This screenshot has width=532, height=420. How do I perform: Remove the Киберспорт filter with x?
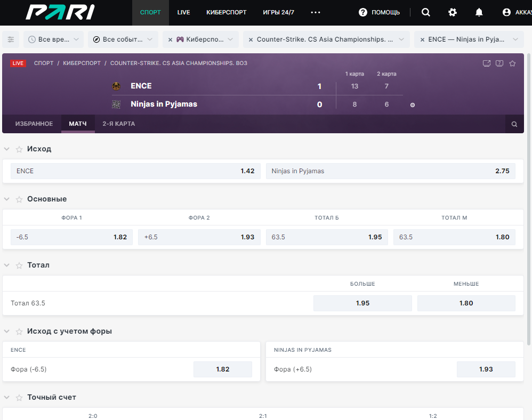(171, 39)
